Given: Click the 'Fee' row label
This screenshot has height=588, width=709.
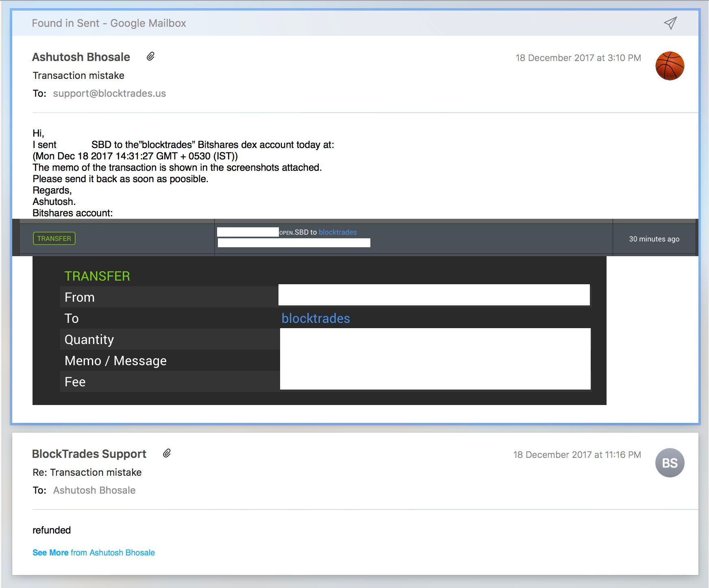Looking at the screenshot, I should click(x=75, y=382).
